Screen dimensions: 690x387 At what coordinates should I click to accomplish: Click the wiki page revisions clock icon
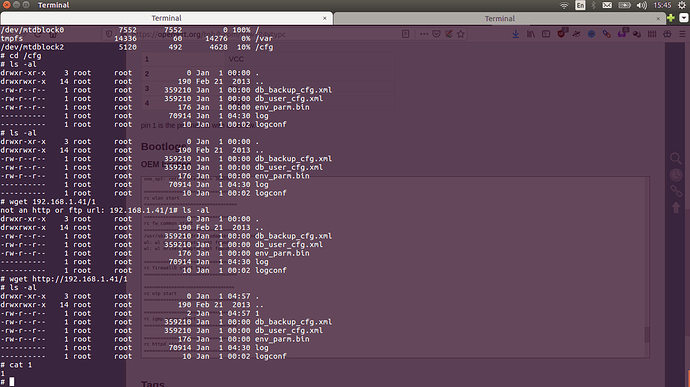676,175
